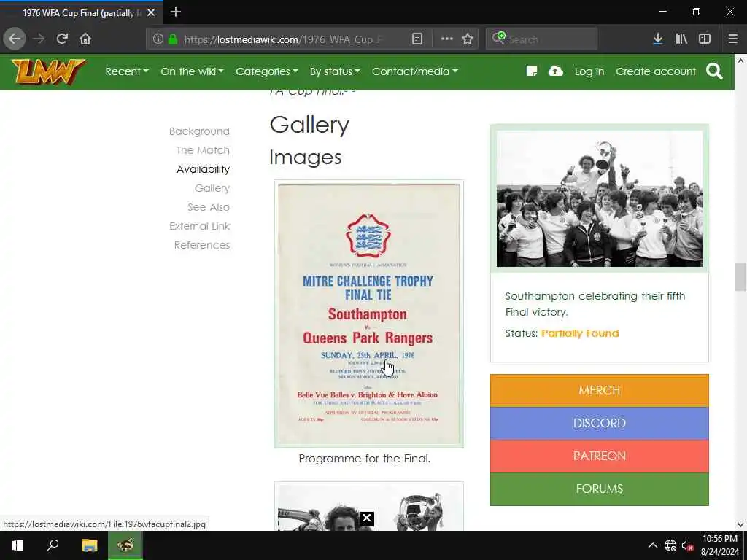Open File Explorer from the taskbar

[89, 545]
